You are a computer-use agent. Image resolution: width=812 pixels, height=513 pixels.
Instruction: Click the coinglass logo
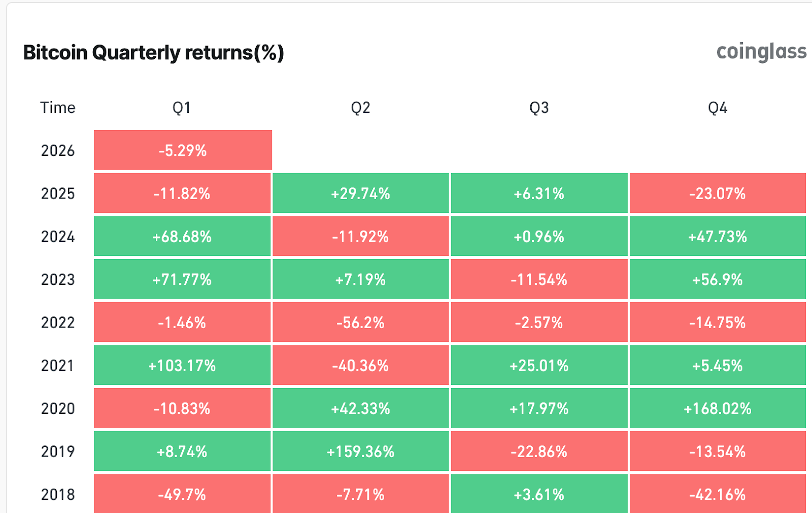(x=761, y=52)
